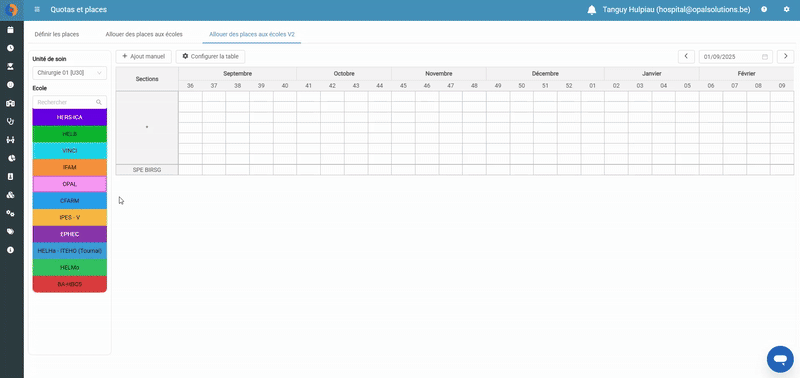Click the Rechercher school search field
Viewport: 800px width, 378px height.
tap(69, 102)
